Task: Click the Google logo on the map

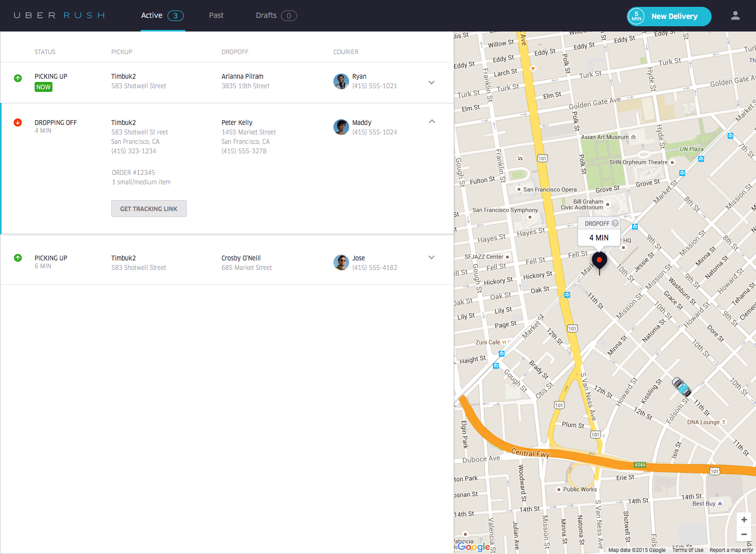Action: pyautogui.click(x=474, y=547)
